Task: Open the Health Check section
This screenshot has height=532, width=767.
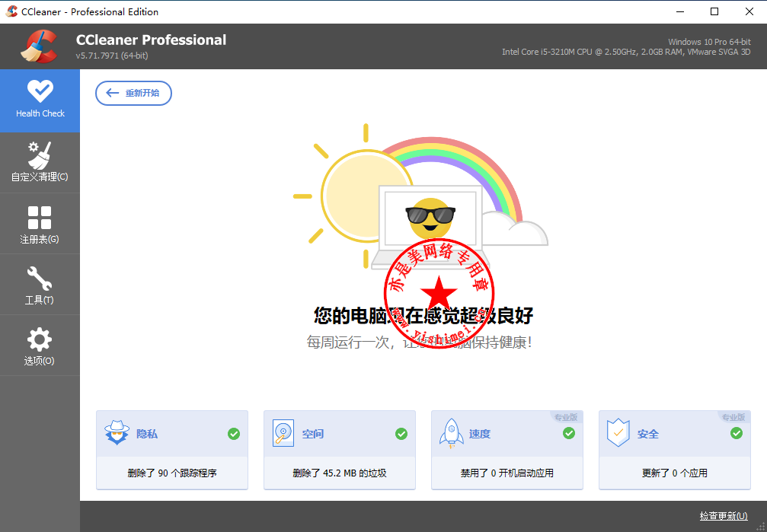Action: pos(40,100)
